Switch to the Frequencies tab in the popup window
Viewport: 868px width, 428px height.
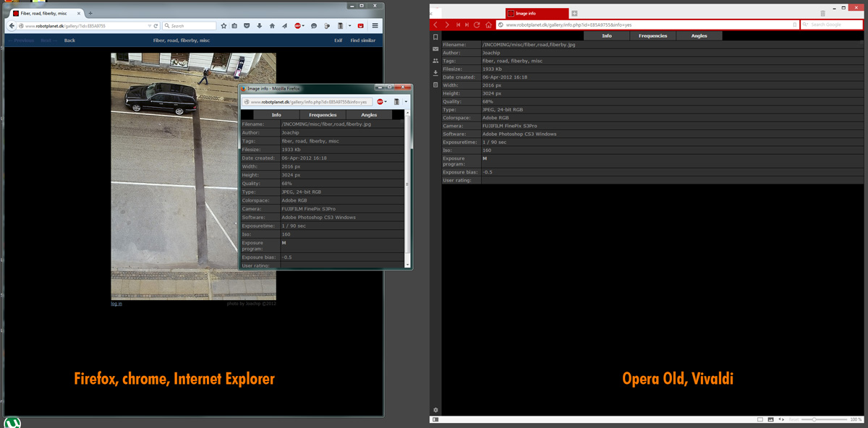[323, 114]
